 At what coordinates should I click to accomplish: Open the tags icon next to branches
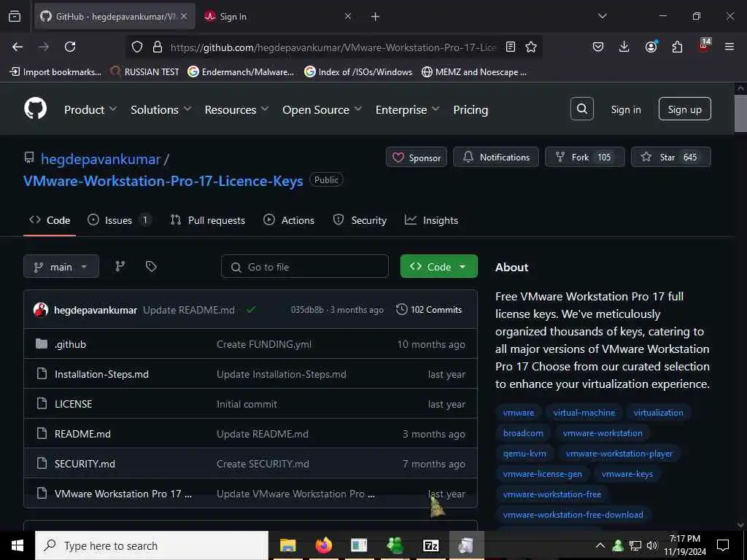pos(151,266)
